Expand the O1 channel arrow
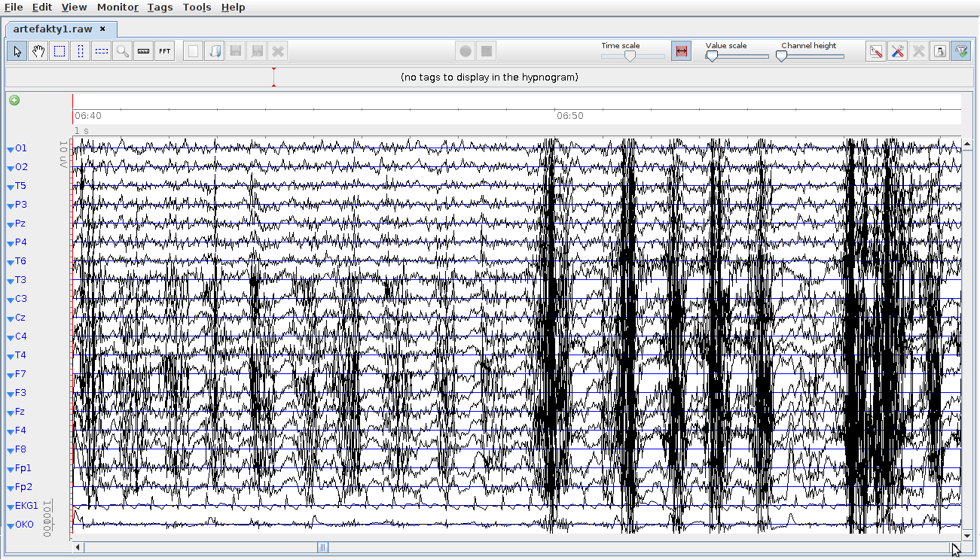 tap(11, 149)
